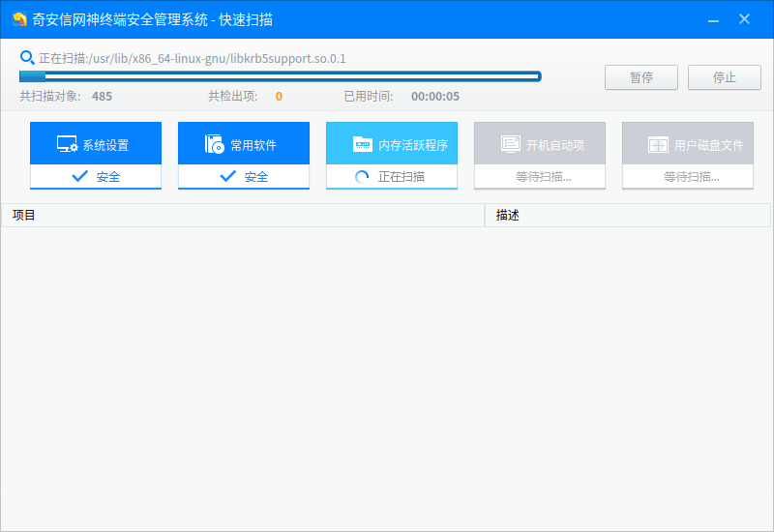This screenshot has width=774, height=532.
Task: Click the 开机启动项 startup icon
Action: point(511,145)
